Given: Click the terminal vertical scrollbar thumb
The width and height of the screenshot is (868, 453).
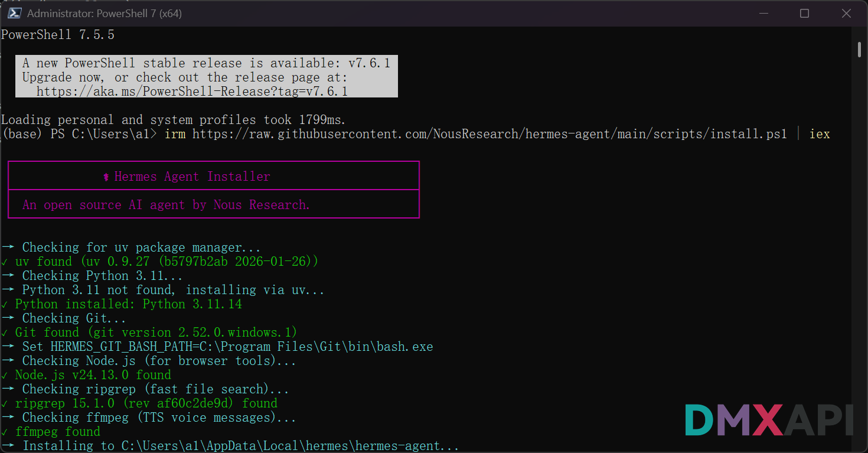Looking at the screenshot, I should 859,50.
